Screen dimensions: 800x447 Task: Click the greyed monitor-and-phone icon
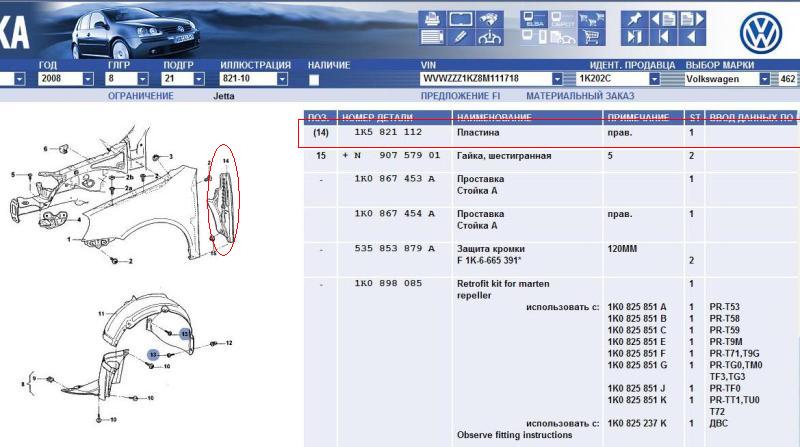click(534, 37)
